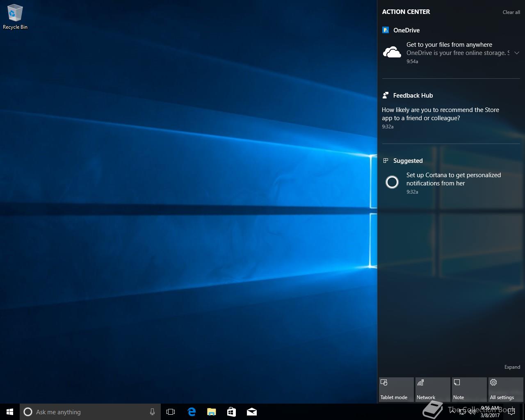Image resolution: width=525 pixels, height=420 pixels.
Task: Open the clock showing 9:56 AM
Action: (x=490, y=412)
